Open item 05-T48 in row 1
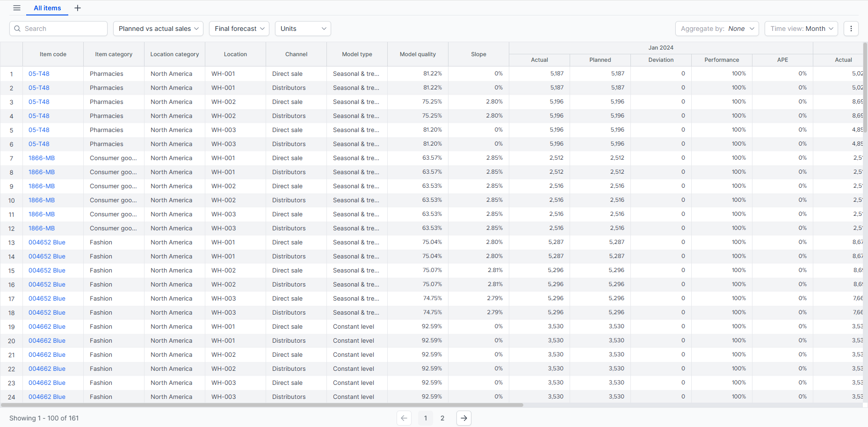Image resolution: width=868 pixels, height=427 pixels. (39, 74)
